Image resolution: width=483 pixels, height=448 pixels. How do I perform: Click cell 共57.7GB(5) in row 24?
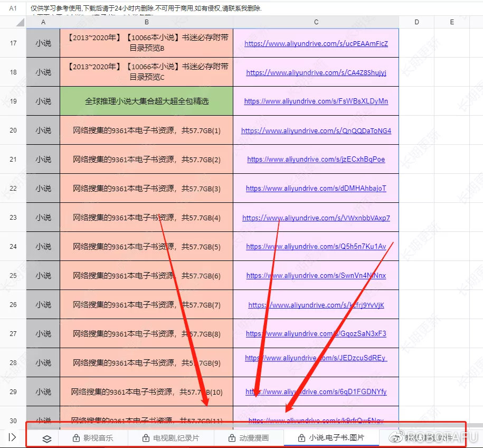click(147, 247)
